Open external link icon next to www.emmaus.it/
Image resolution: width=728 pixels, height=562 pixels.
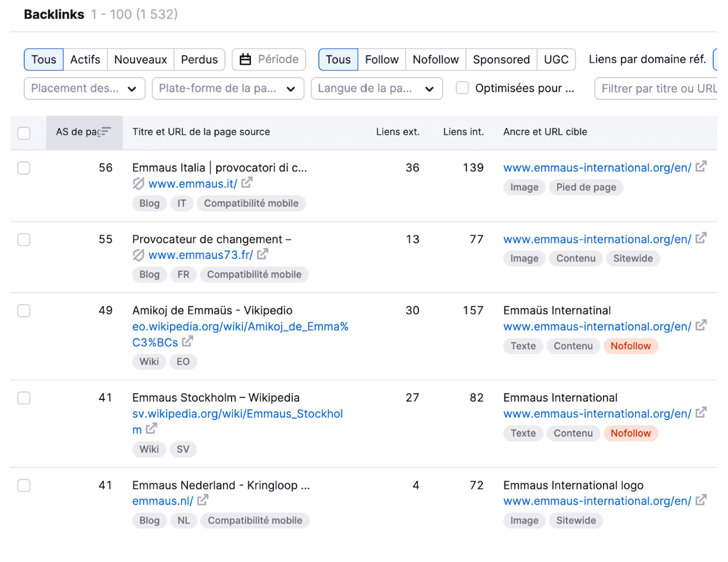pyautogui.click(x=247, y=183)
